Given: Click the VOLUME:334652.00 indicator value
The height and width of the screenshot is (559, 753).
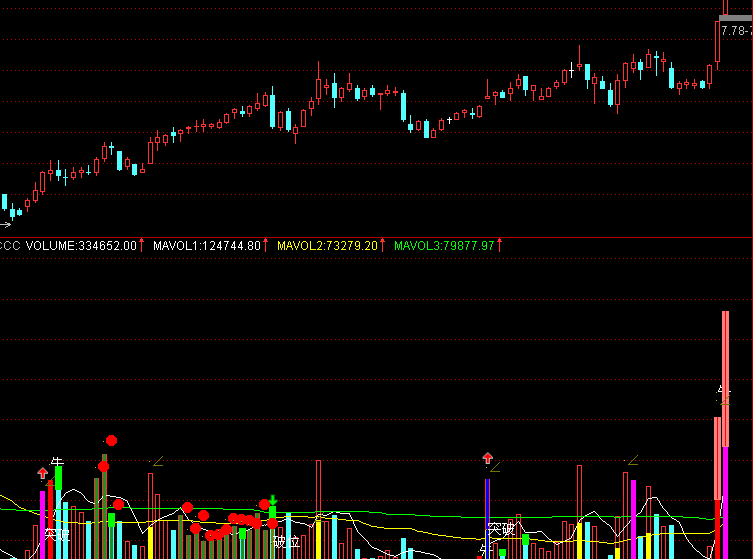Looking at the screenshot, I should click(81, 246).
